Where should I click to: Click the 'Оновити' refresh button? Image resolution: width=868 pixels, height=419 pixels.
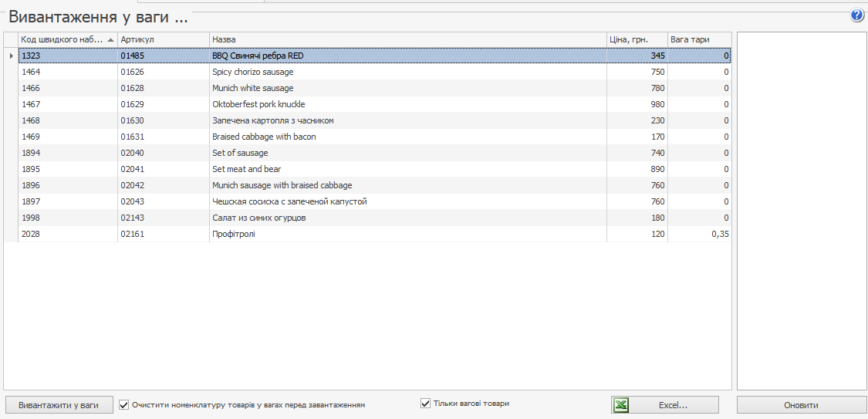pyautogui.click(x=801, y=405)
